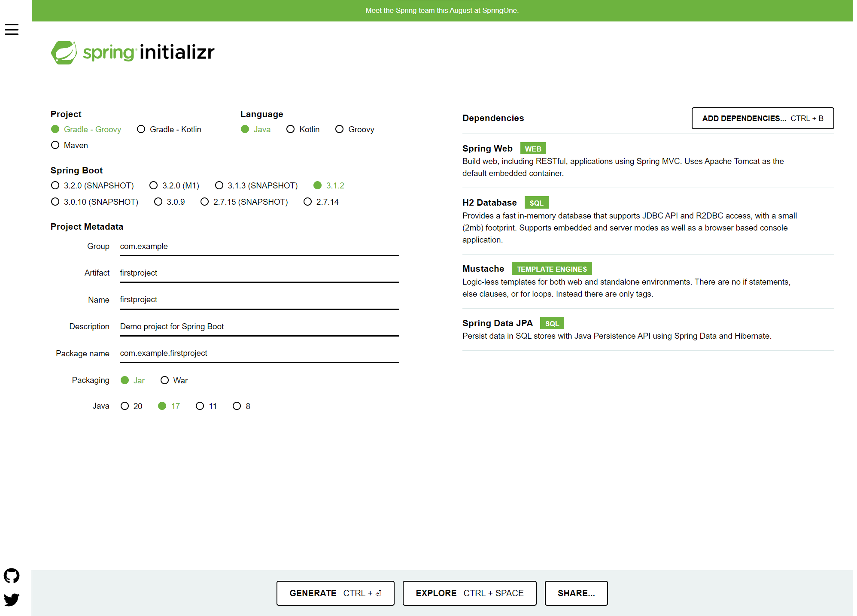The image size is (857, 616).
Task: Click the Spring Initializr leaf logo
Action: [64, 52]
